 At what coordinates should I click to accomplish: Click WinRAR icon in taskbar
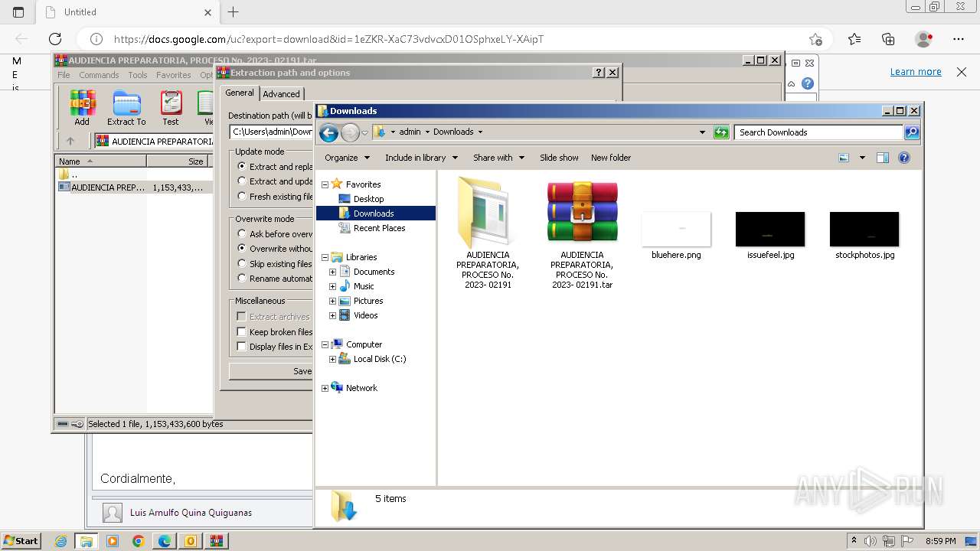pyautogui.click(x=216, y=541)
